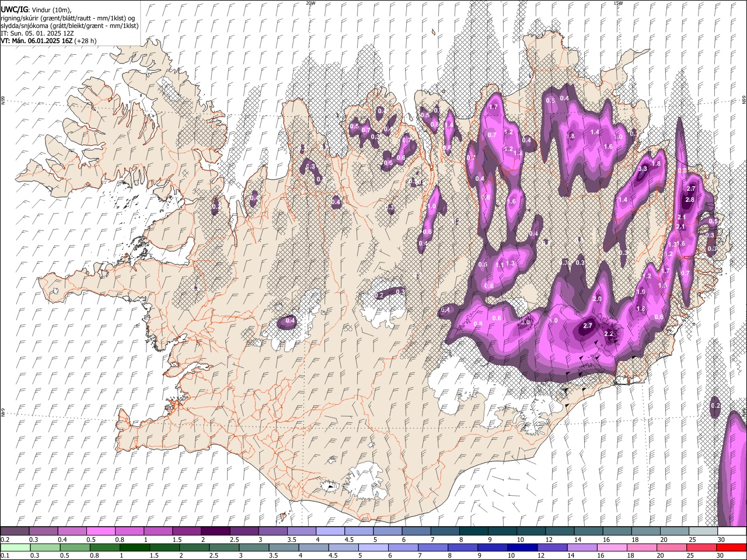
Task: Click the 'IT: Sun. 05. 01. 2025 12Z' line
Action: pyautogui.click(x=37, y=33)
